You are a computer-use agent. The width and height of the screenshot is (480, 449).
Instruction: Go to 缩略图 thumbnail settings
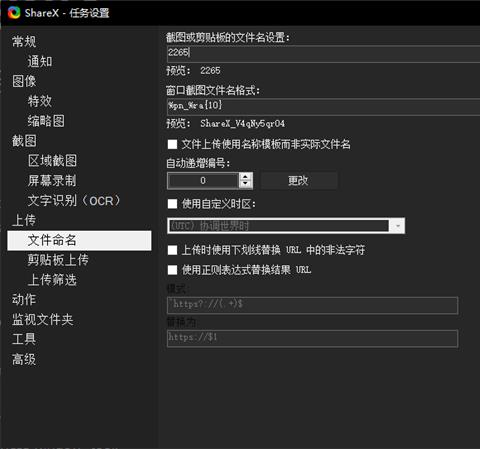pyautogui.click(x=46, y=121)
